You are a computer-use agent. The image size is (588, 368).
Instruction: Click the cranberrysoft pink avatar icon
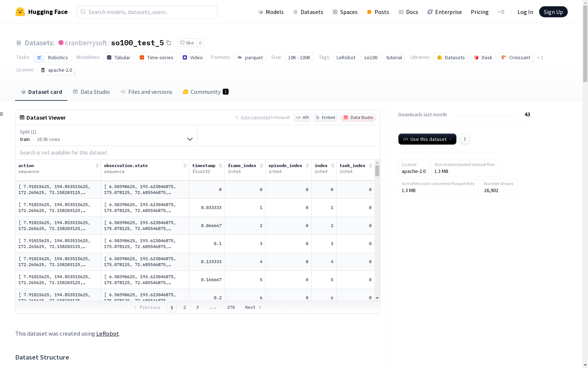point(61,43)
